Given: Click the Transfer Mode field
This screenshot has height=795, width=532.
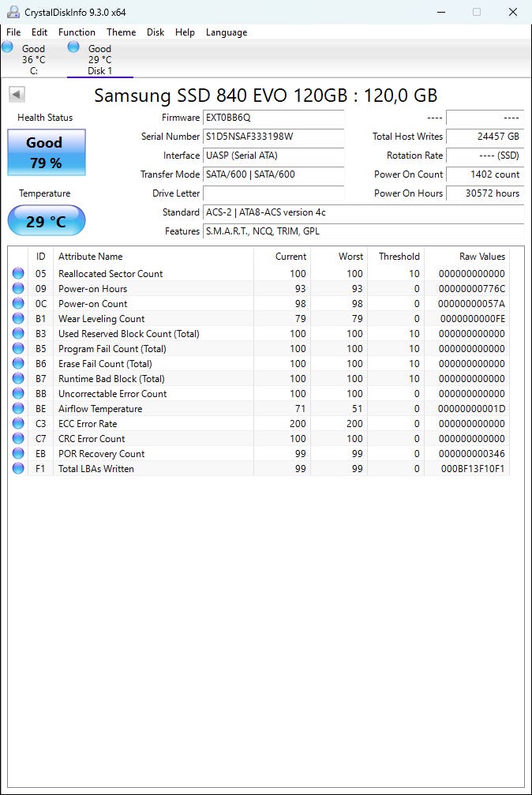Looking at the screenshot, I should click(273, 174).
